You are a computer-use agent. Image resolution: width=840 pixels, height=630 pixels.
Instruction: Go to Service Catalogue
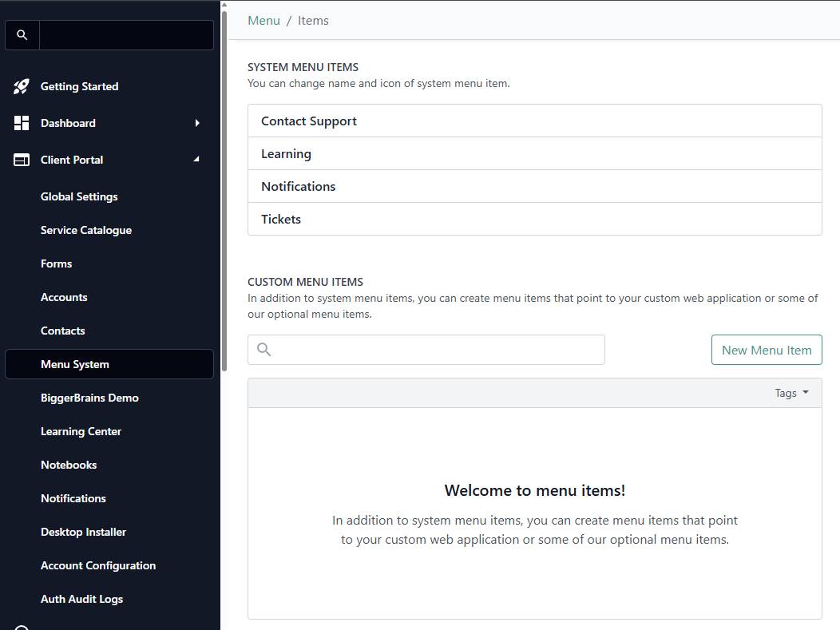(x=86, y=230)
